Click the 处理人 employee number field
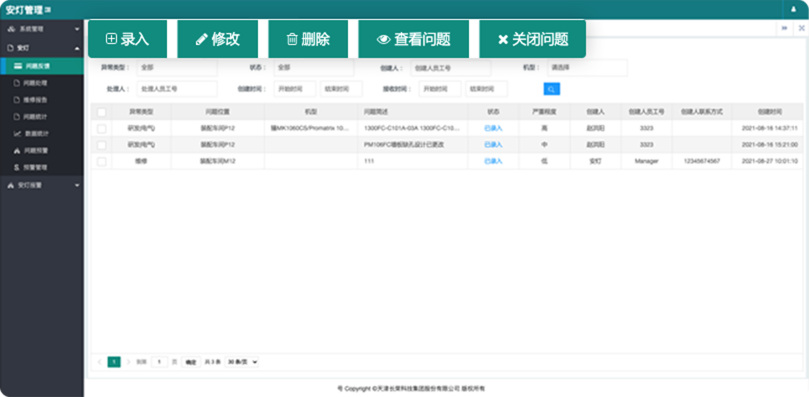This screenshot has width=809, height=397. tap(177, 89)
